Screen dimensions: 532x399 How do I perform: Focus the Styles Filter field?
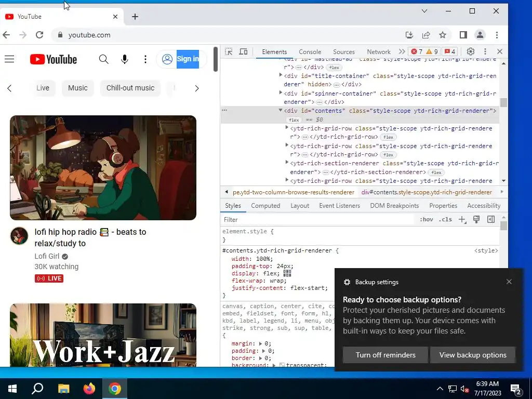tap(318, 220)
